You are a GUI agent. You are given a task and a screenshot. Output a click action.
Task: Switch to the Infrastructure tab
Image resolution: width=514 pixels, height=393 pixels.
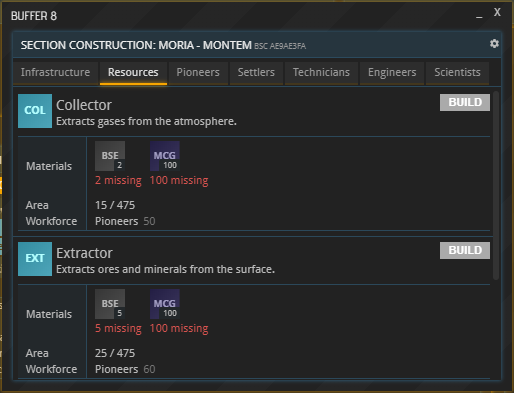pos(55,72)
